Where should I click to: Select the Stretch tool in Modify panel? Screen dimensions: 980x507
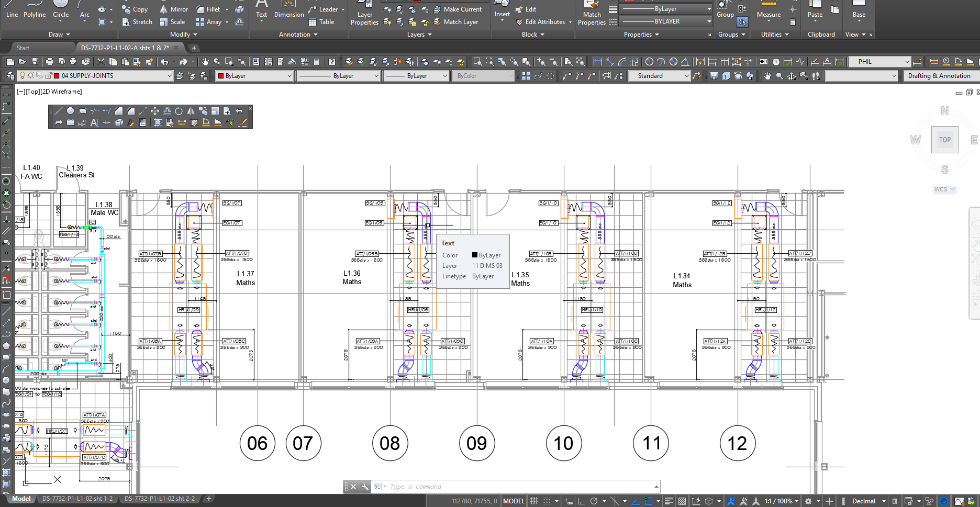pos(137,22)
